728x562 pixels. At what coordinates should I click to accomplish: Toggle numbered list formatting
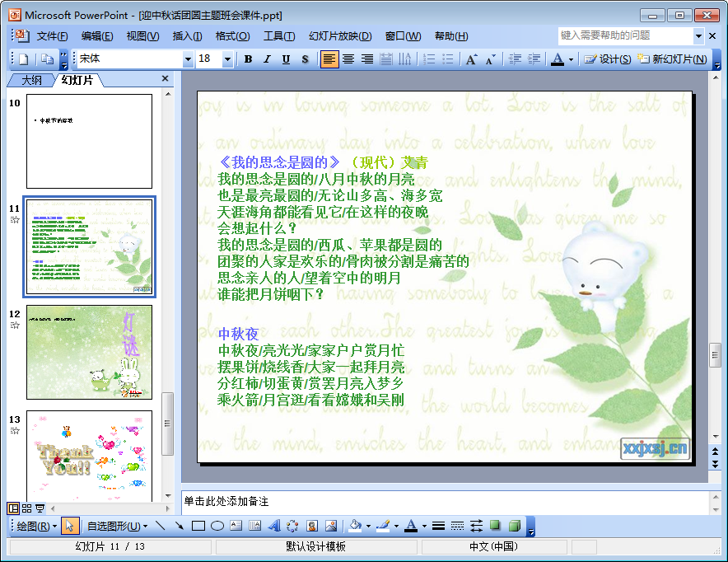click(429, 59)
